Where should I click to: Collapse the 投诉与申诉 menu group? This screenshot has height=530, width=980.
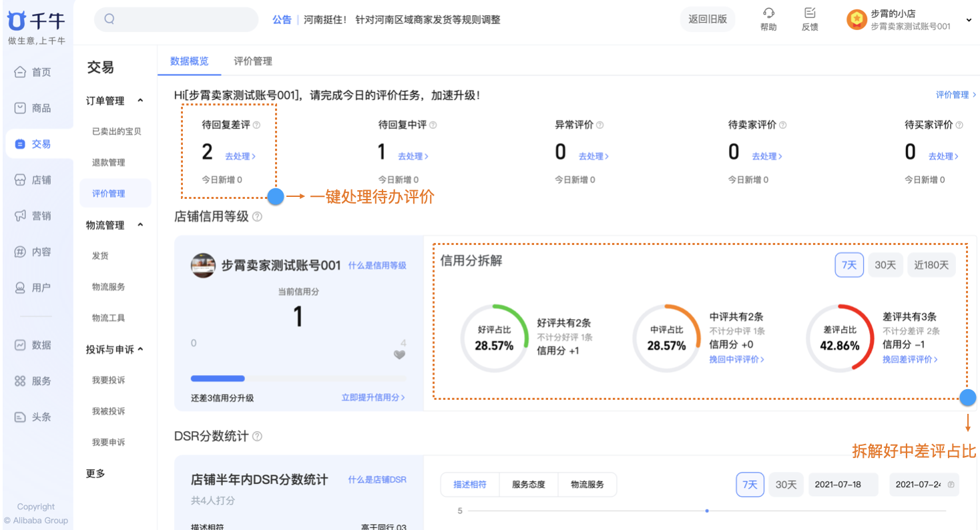pyautogui.click(x=140, y=349)
